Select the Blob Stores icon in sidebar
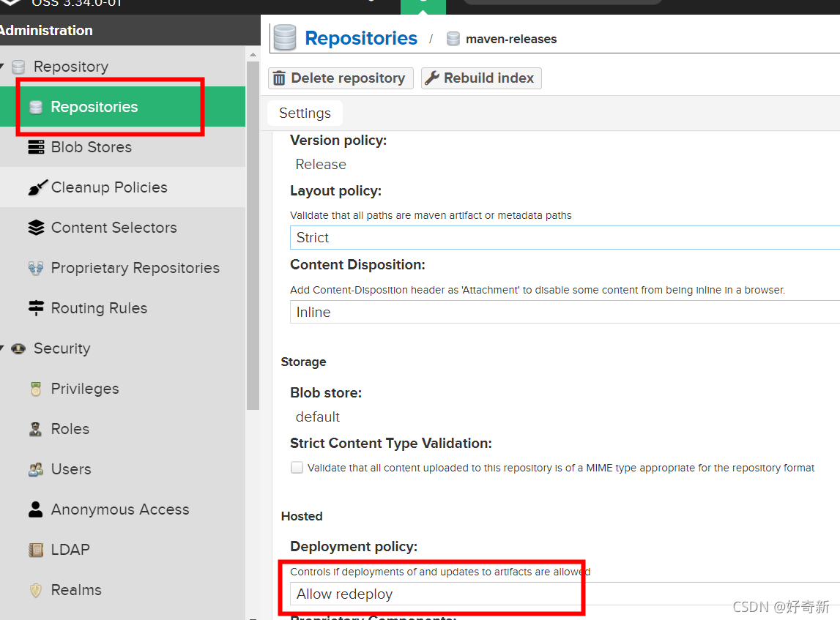840x620 pixels. point(35,146)
